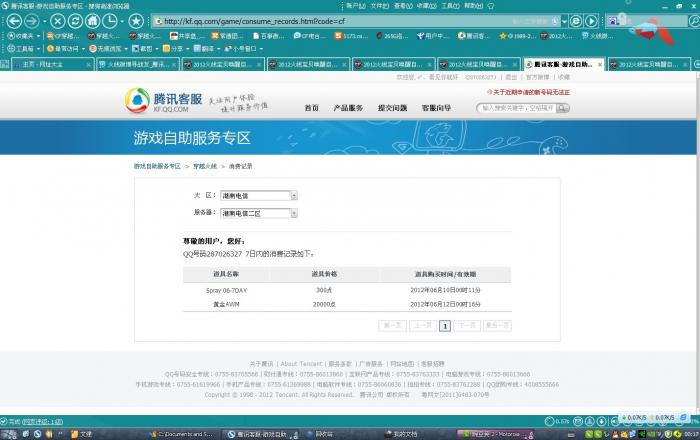Viewport: 700px width, 440px height.
Task: Reload the page with the refresh icon
Action: coord(75,21)
